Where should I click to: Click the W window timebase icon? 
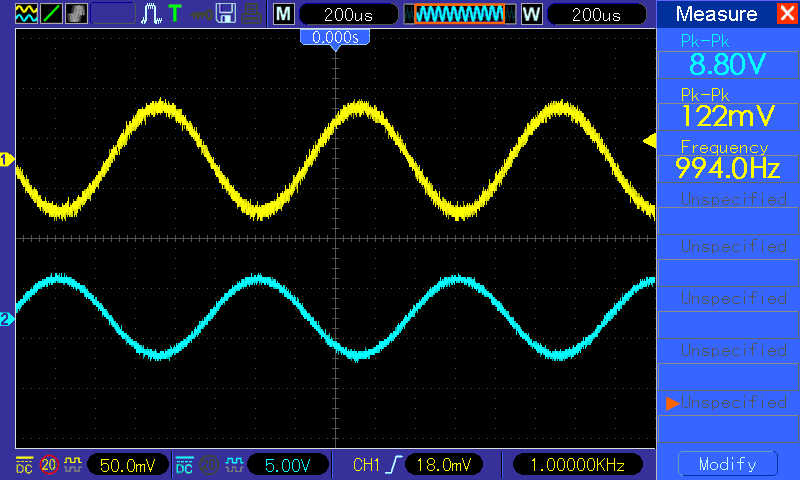pos(530,14)
